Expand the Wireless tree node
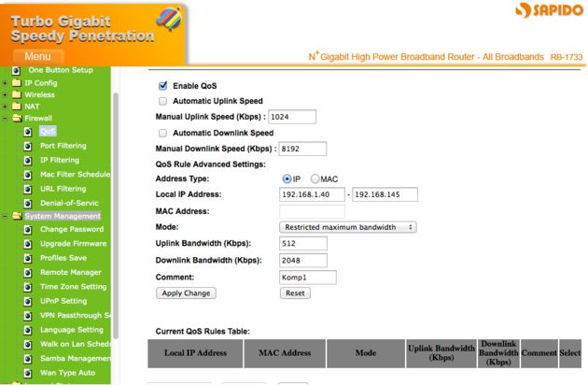Viewport: 588px width, 385px height. 5,94
